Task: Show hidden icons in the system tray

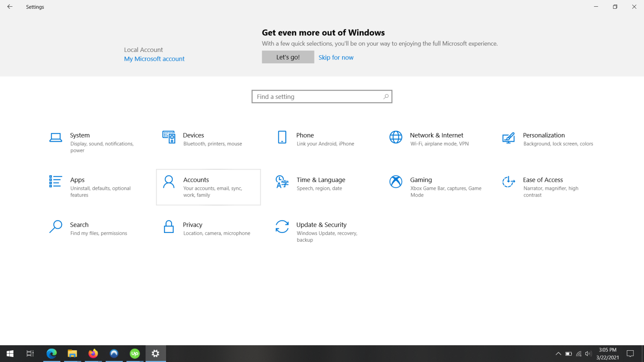Action: (558, 353)
